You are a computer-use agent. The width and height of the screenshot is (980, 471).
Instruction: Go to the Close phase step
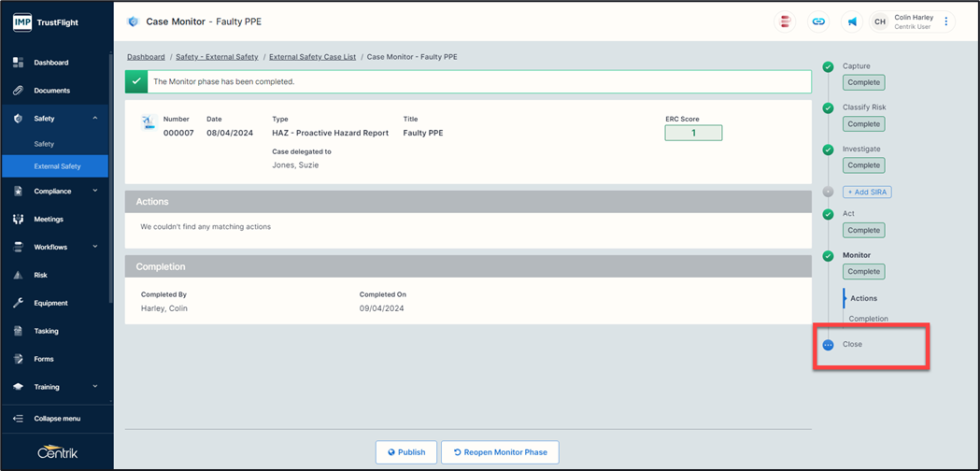pos(852,345)
